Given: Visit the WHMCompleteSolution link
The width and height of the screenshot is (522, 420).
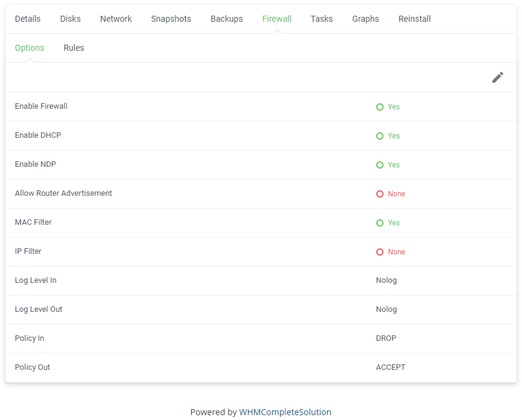Looking at the screenshot, I should [x=286, y=412].
